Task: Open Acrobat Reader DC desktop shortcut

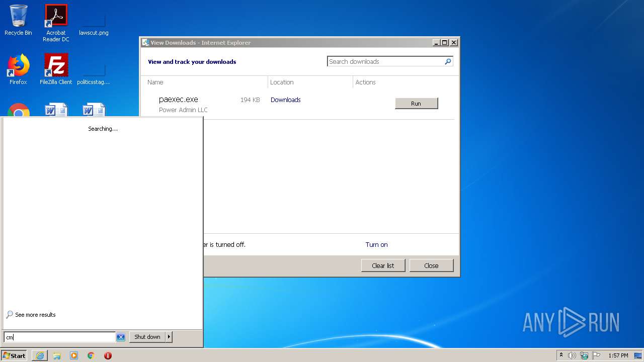Action: point(56,23)
